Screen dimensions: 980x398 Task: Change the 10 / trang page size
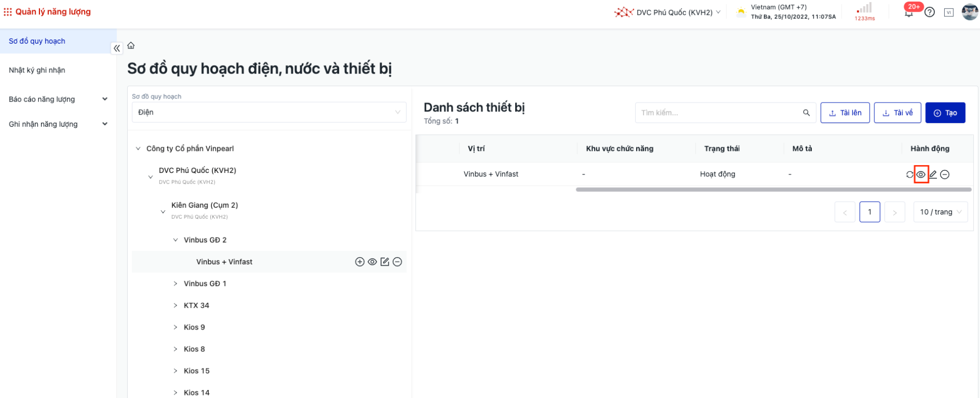click(x=940, y=212)
